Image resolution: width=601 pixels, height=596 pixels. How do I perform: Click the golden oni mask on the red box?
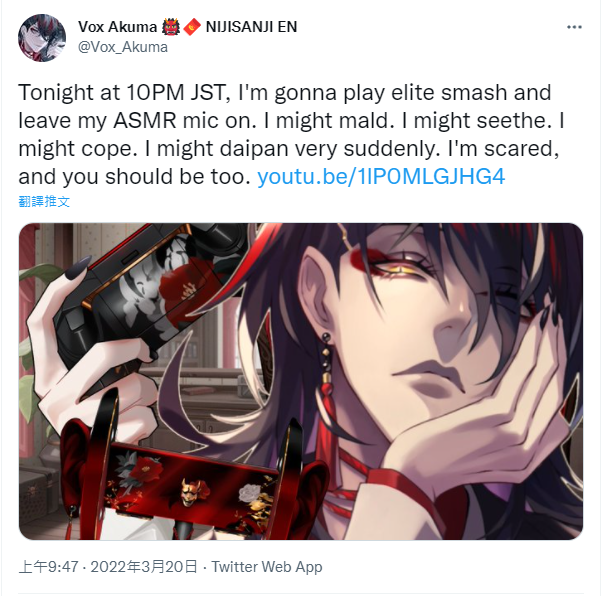191,491
